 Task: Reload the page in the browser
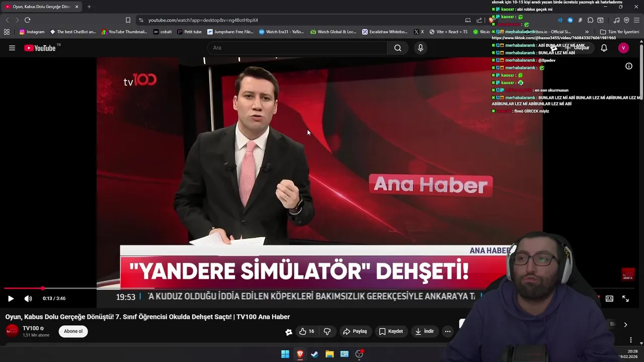tap(27, 20)
